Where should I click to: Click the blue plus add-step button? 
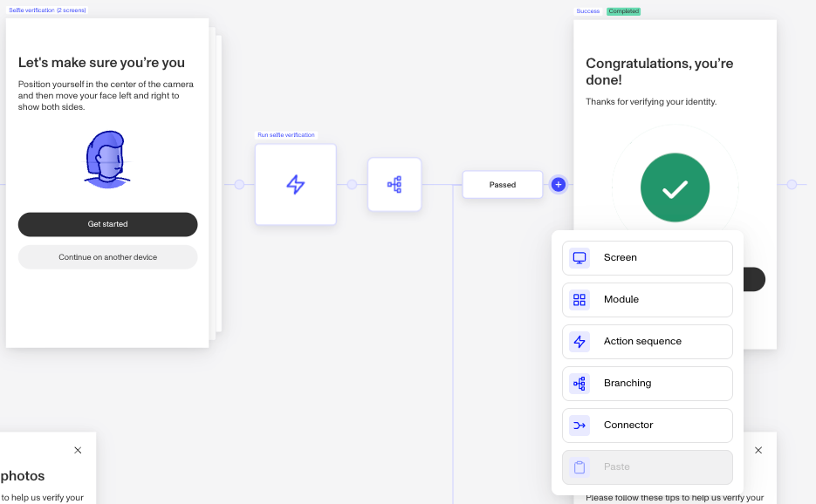pyautogui.click(x=559, y=184)
